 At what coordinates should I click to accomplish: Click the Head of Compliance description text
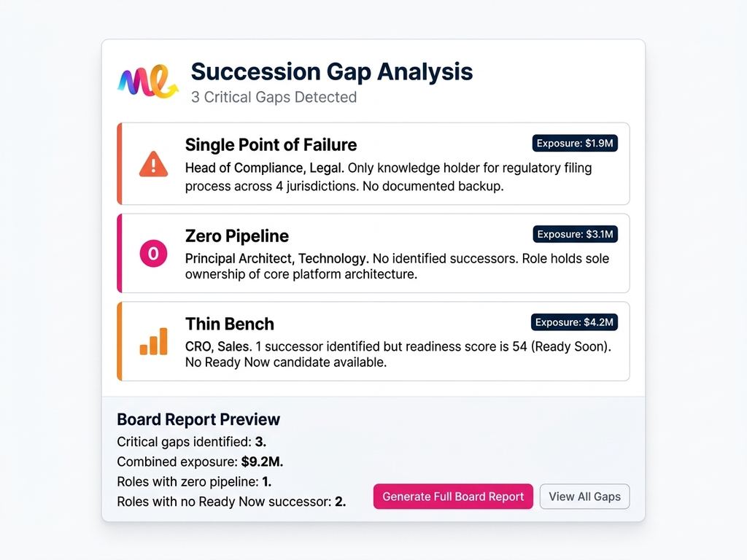coord(388,176)
